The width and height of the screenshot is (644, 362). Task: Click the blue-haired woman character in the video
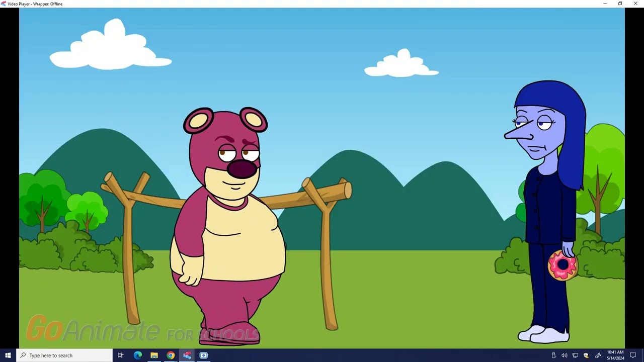point(546,211)
